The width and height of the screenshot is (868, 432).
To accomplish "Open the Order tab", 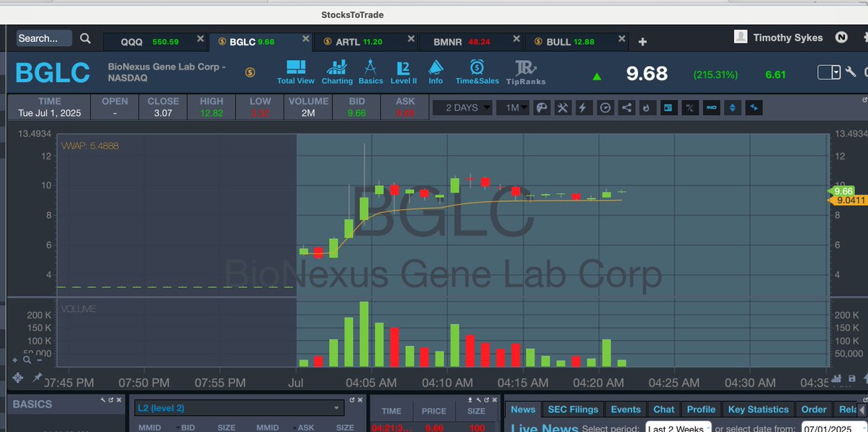I will point(814,409).
